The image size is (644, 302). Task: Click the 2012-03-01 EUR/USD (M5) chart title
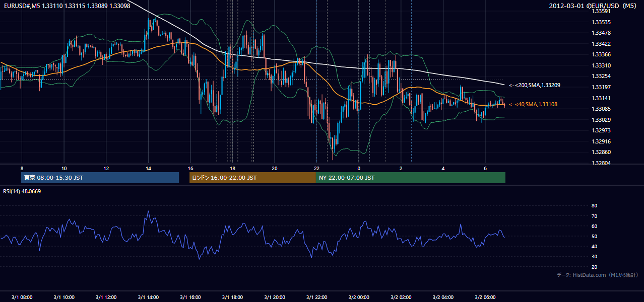[594, 6]
